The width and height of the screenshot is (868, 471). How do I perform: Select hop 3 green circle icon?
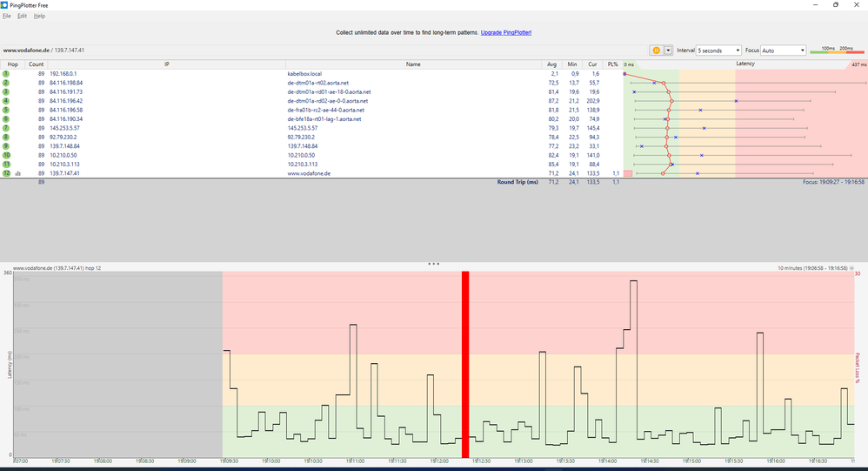6,92
